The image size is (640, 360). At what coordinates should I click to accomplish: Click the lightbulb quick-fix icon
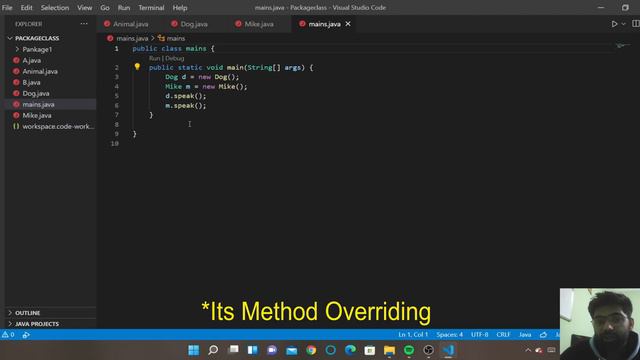tap(137, 67)
